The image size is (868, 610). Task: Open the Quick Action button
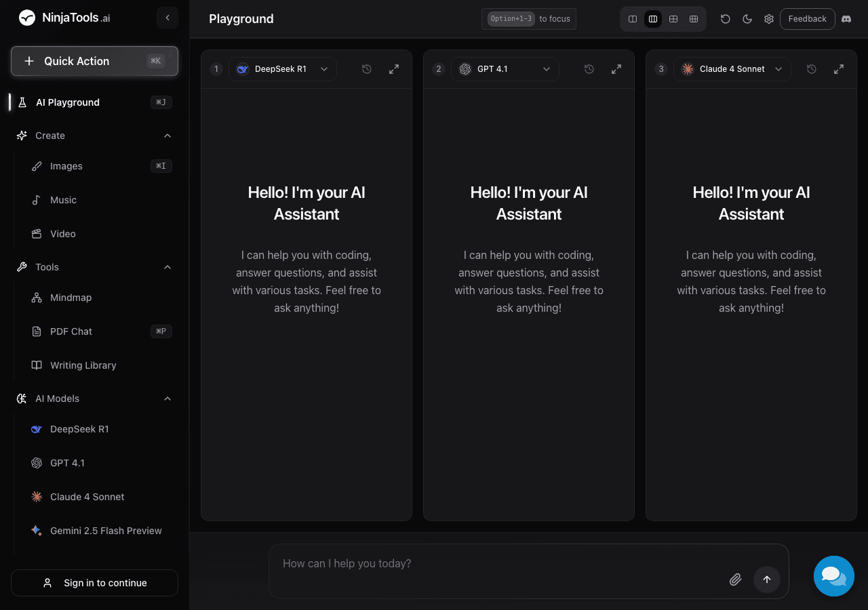tap(94, 61)
